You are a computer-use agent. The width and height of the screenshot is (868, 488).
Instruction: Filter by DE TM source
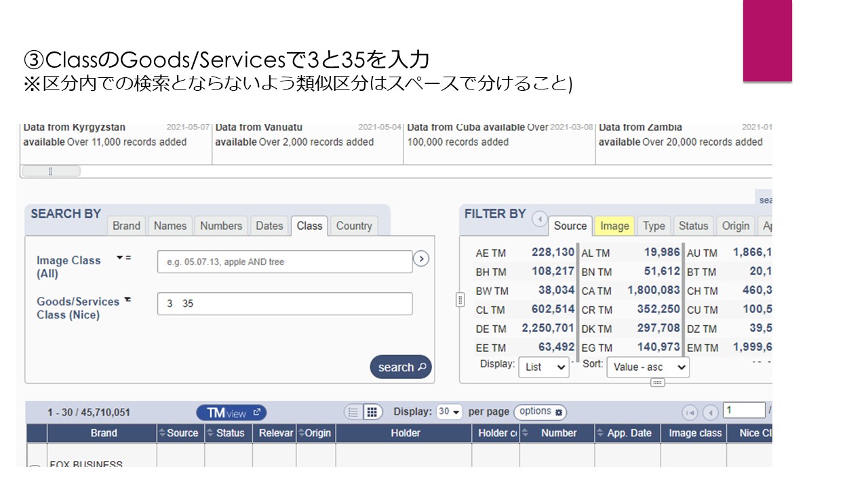coord(525,329)
